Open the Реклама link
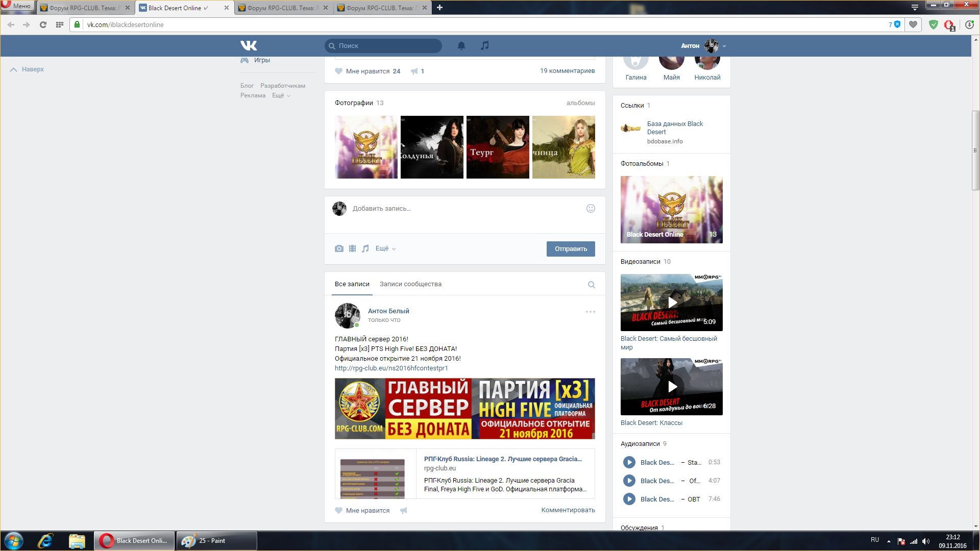This screenshot has width=980, height=551. (x=253, y=95)
